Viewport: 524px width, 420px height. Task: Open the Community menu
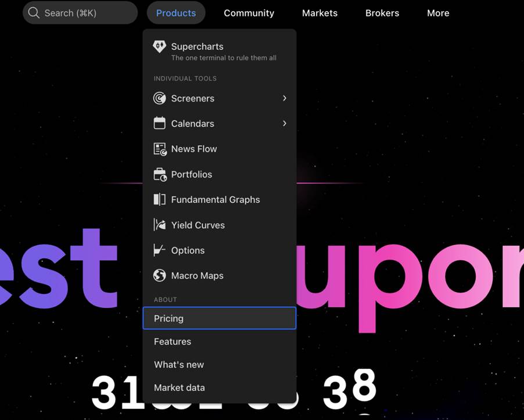coord(249,13)
